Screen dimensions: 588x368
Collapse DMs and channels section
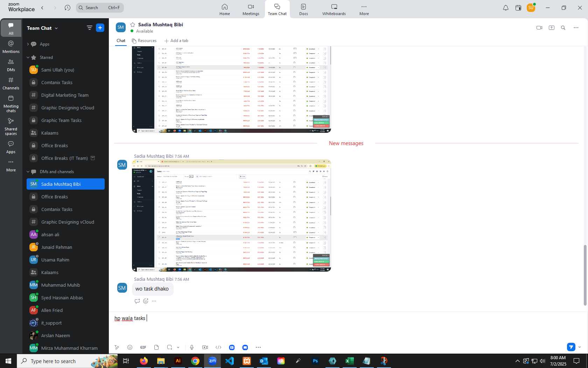(28, 172)
